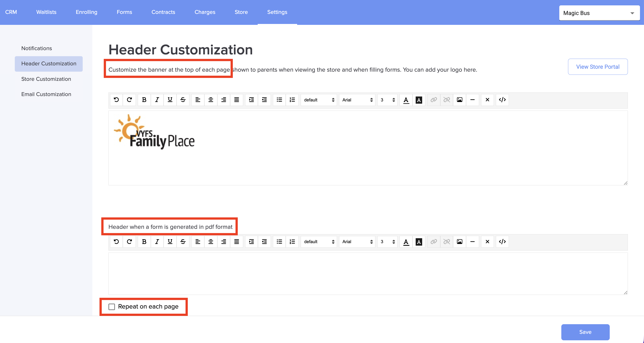Save the header customization settings
644x343 pixels.
[x=585, y=332]
